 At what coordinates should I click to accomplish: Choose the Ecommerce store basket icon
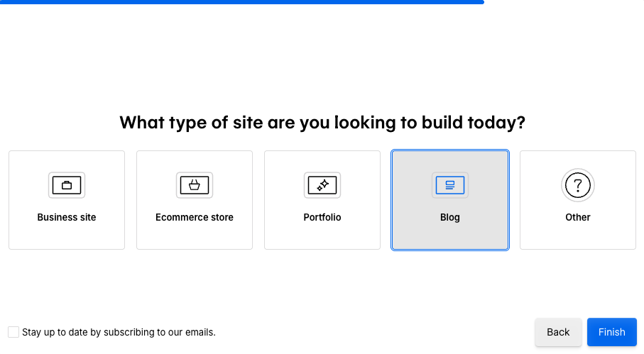pyautogui.click(x=195, y=185)
